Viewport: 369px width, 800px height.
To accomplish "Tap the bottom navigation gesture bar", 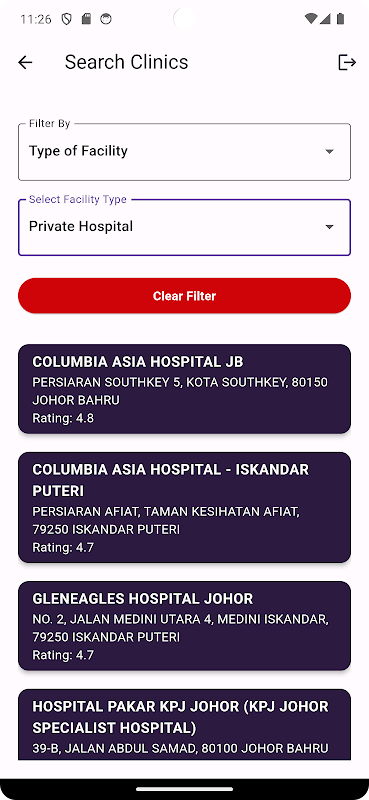I will 184,789.
